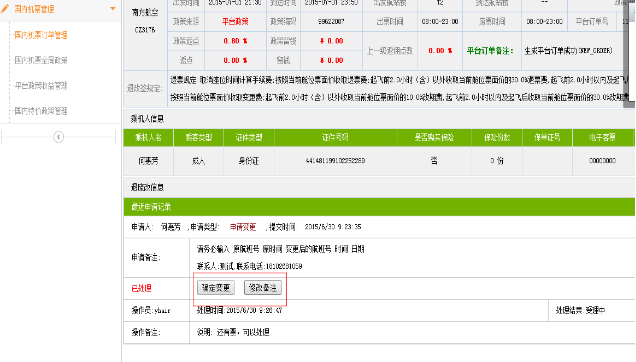Image resolution: width=636 pixels, height=362 pixels.
Task: Open 国内机票全局政策 in the sidebar
Action: (41, 60)
